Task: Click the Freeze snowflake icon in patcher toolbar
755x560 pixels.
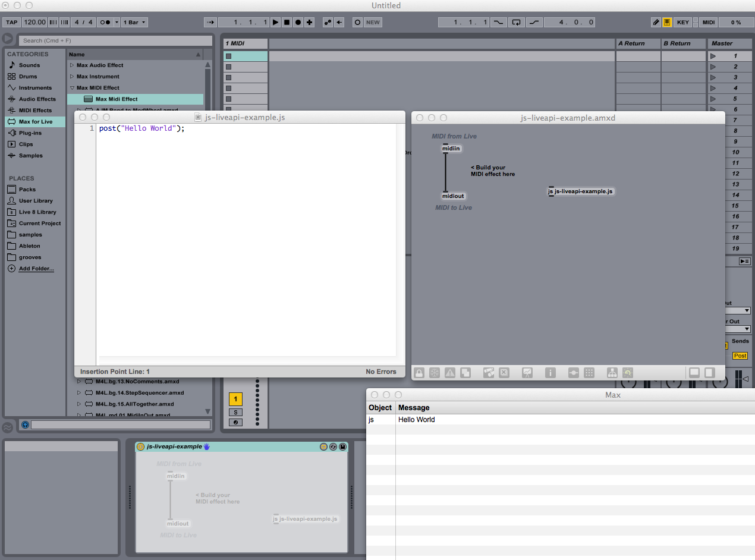Action: (435, 373)
